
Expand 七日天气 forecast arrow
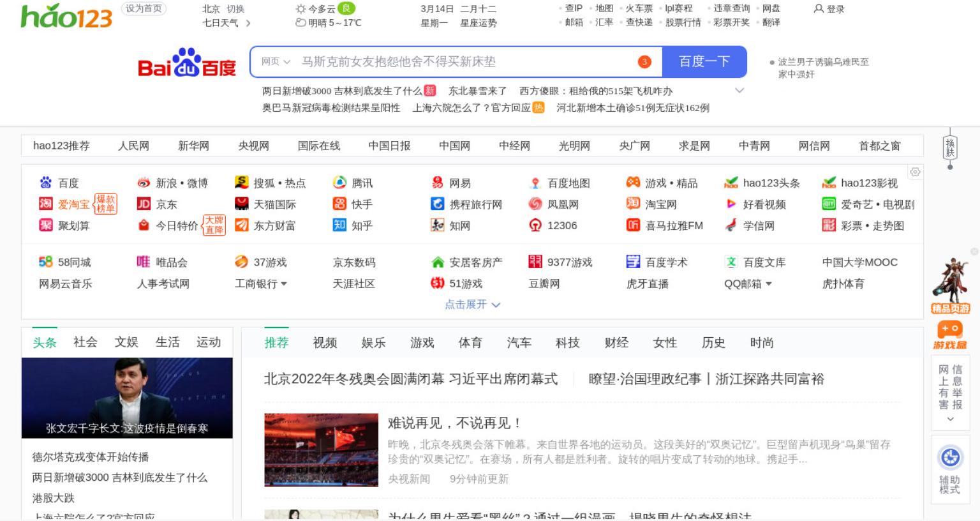pyautogui.click(x=248, y=23)
